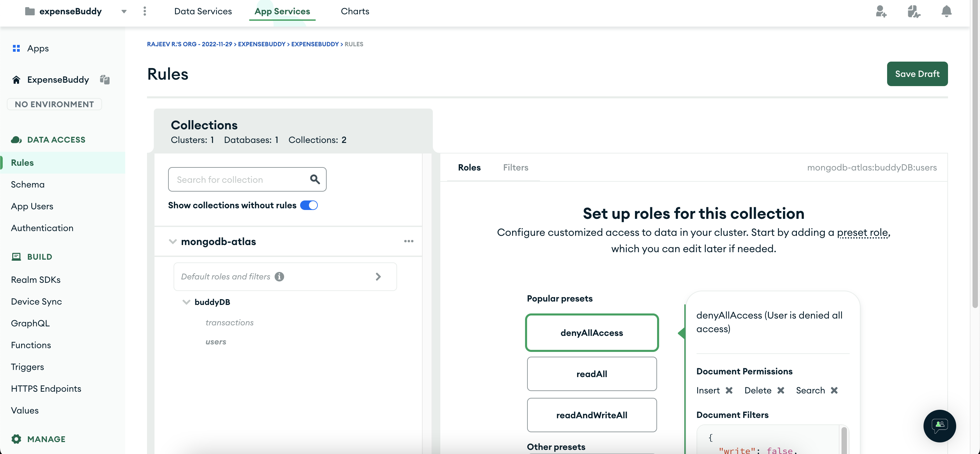Click the RAJEEV R.'S ORG breadcrumb link
Viewport: 980px width, 454px height.
pyautogui.click(x=189, y=44)
